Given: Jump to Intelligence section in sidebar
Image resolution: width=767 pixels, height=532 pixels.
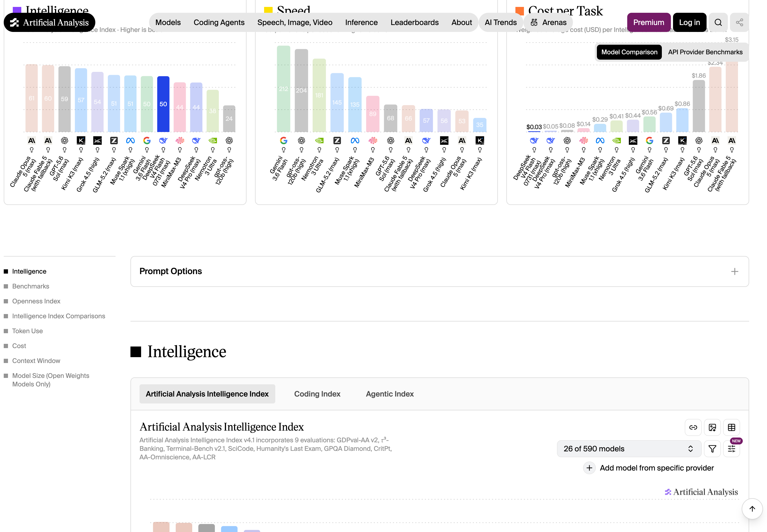Looking at the screenshot, I should pyautogui.click(x=29, y=271).
